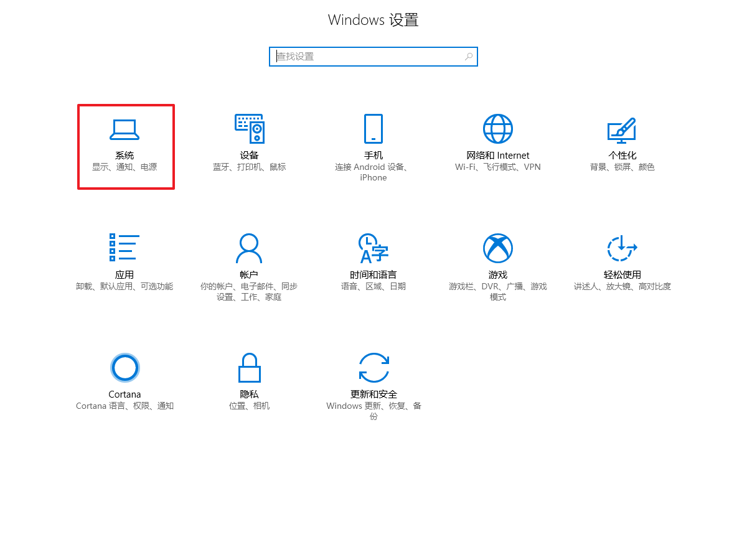
Task: Open the 设备 keyboard and speaker icon
Action: click(x=249, y=129)
